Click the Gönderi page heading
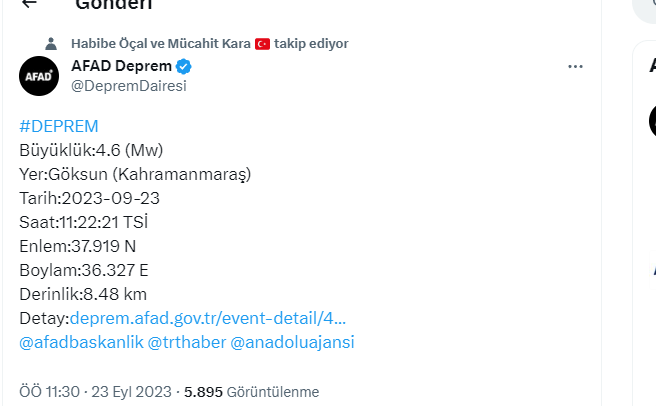This screenshot has height=406, width=656. pyautogui.click(x=114, y=4)
